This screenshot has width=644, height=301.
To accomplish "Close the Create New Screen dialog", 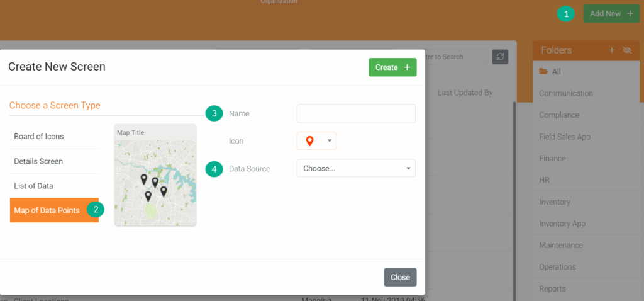I will (400, 277).
